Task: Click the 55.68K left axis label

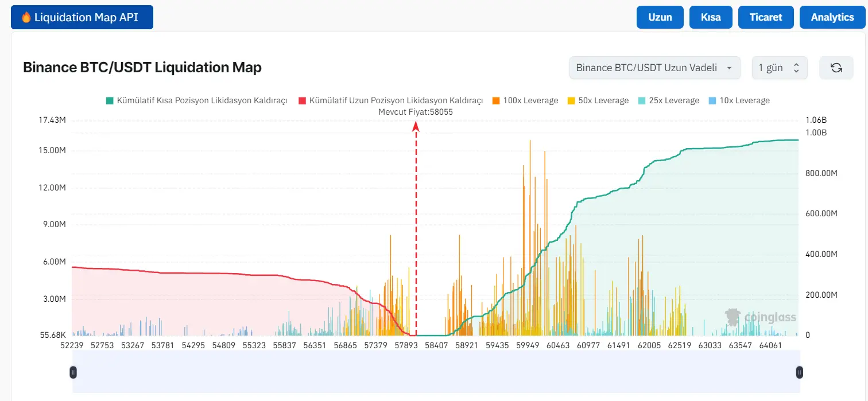Action: 52,335
